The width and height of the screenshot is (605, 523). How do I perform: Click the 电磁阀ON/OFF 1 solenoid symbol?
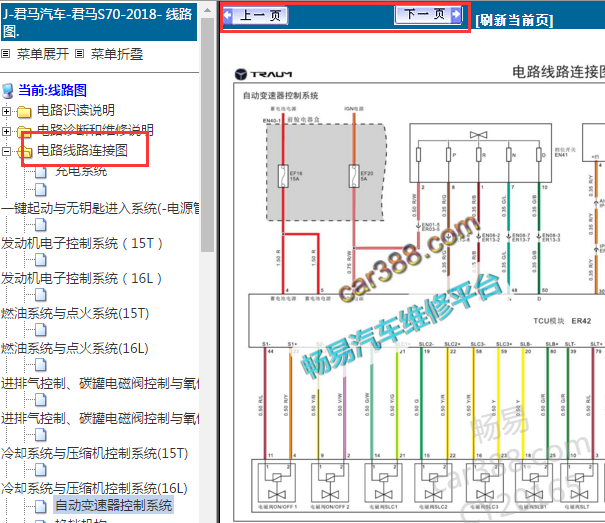tap(276, 484)
